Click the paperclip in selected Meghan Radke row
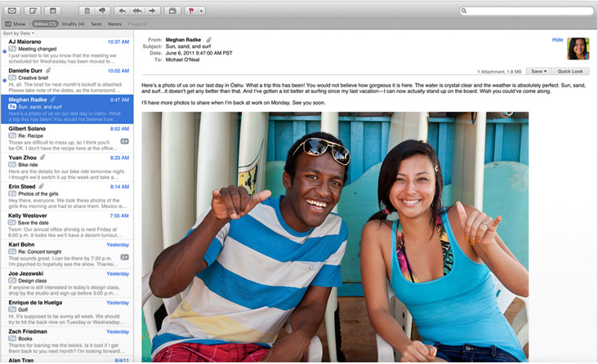This screenshot has width=598, height=364. tap(52, 100)
